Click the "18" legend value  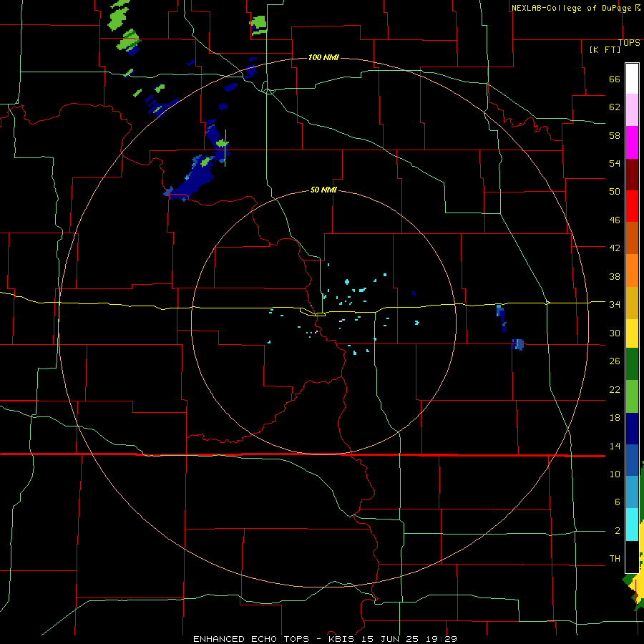click(615, 418)
